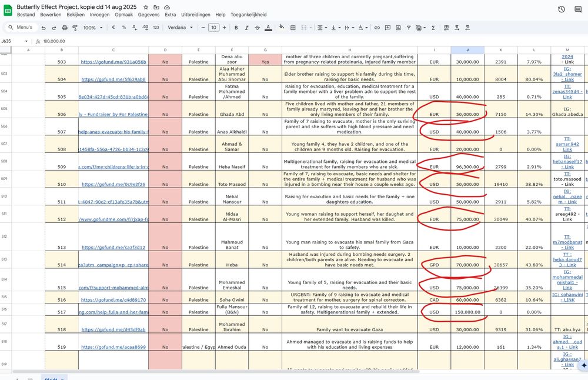Image resolution: width=588 pixels, height=380 pixels.
Task: Apply strikethrough formatting
Action: (258, 28)
